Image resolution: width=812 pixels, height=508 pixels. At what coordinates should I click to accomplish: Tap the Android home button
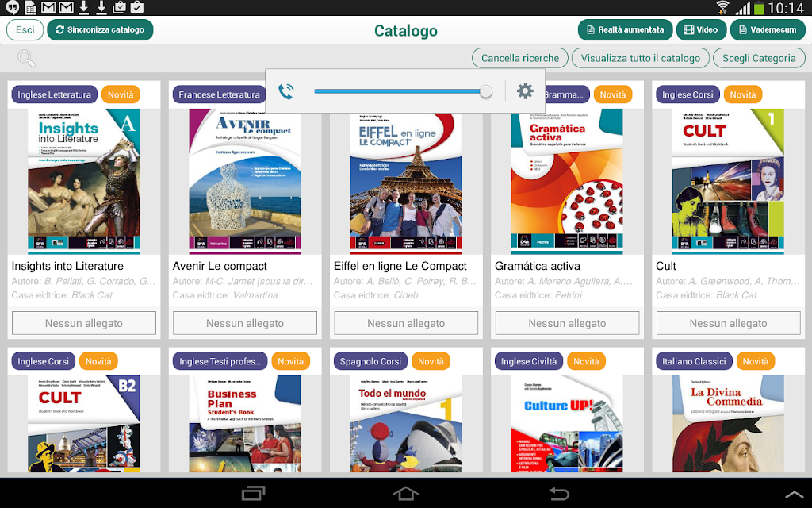(405, 493)
